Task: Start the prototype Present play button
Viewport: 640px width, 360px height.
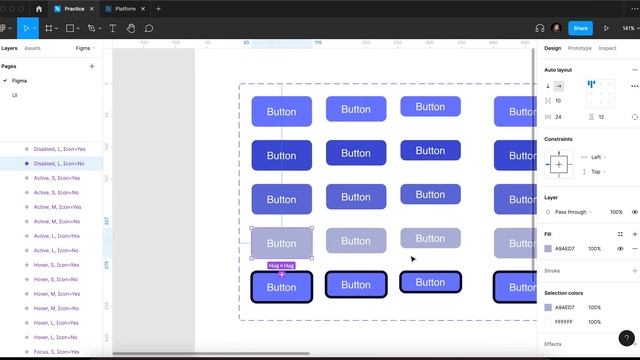Action: [x=606, y=28]
